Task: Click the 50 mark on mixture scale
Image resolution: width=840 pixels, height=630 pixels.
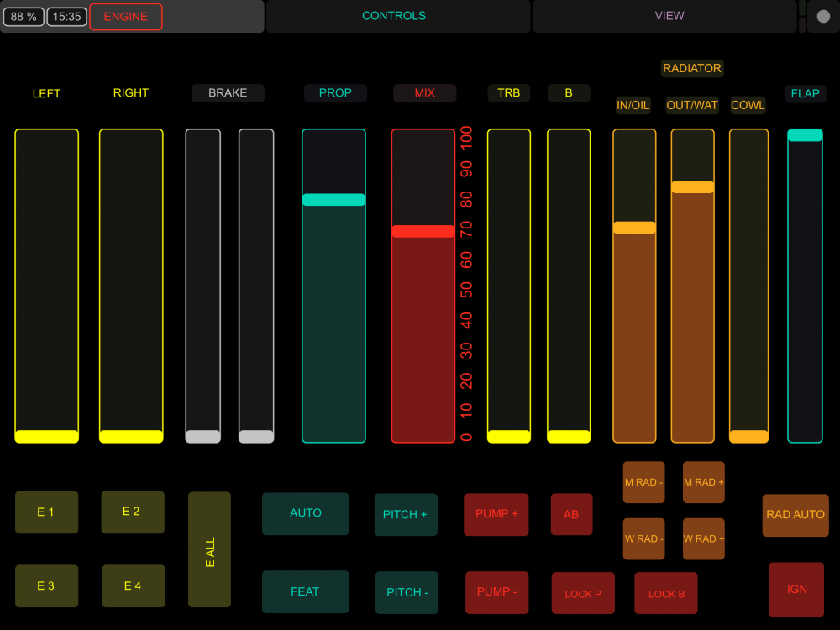Action: coord(466,291)
